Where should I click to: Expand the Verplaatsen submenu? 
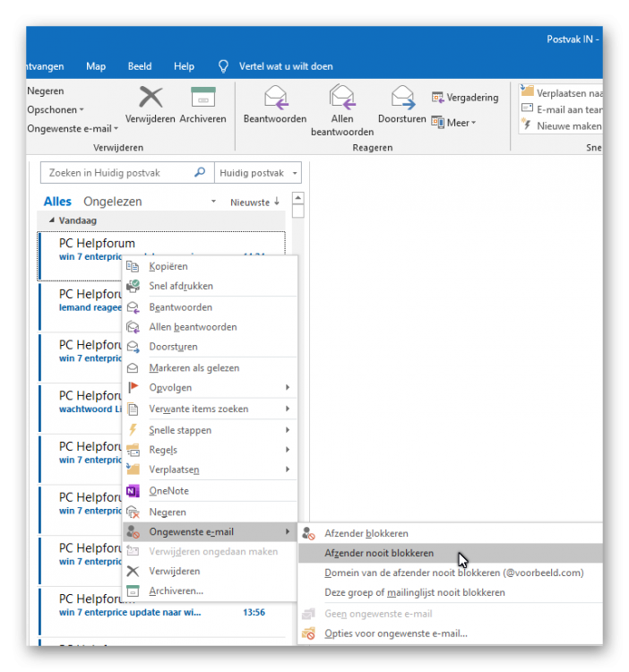pos(288,470)
